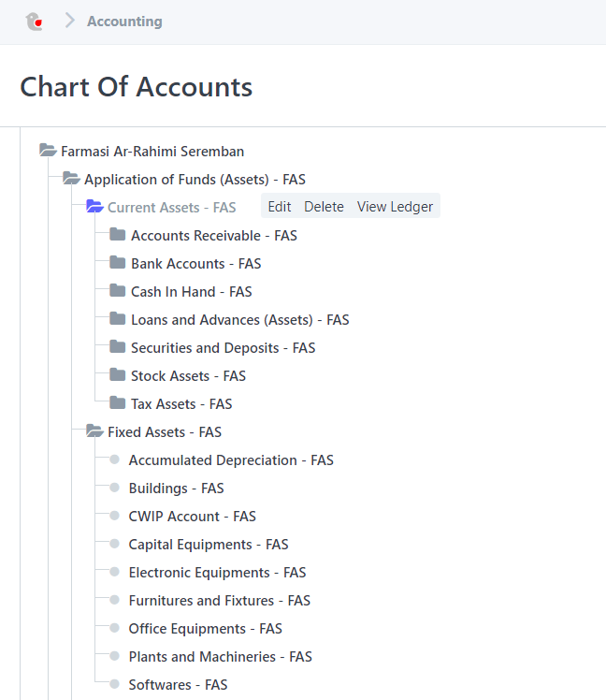The width and height of the screenshot is (606, 700).
Task: Delete the Current Assets account
Action: 324,207
